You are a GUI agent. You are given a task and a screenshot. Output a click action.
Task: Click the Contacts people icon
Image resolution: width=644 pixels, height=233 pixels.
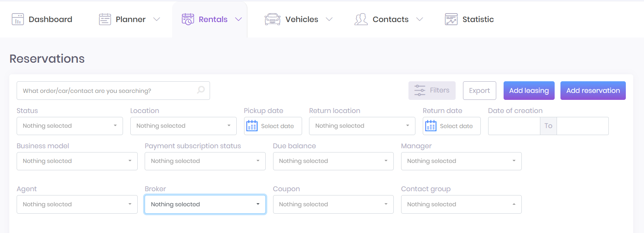(361, 19)
